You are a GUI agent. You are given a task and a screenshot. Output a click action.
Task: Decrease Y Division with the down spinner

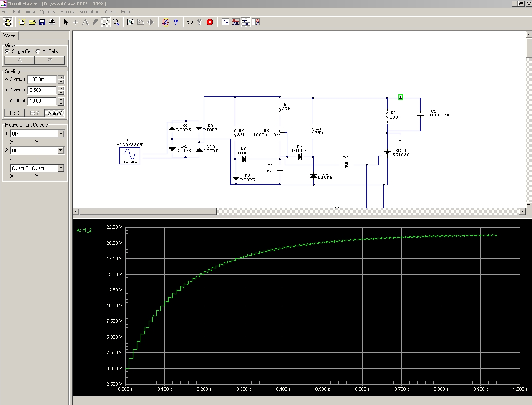click(x=61, y=92)
